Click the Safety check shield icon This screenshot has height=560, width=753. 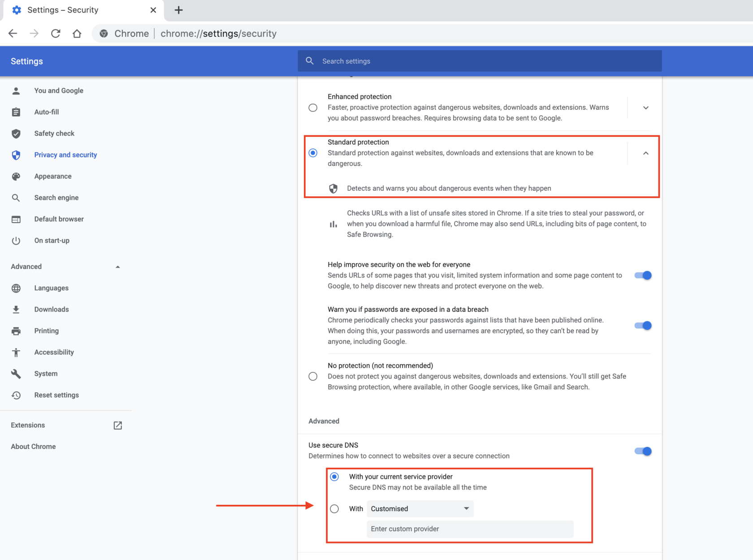click(x=16, y=134)
